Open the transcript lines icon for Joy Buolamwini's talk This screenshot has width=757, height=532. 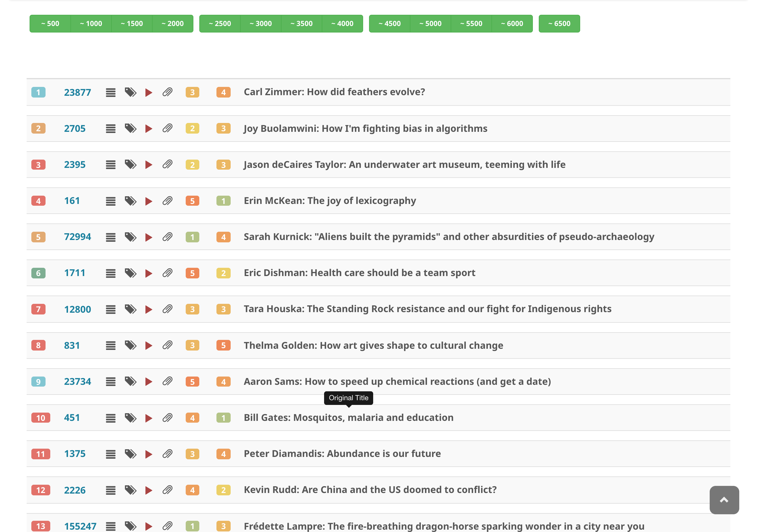111,129
